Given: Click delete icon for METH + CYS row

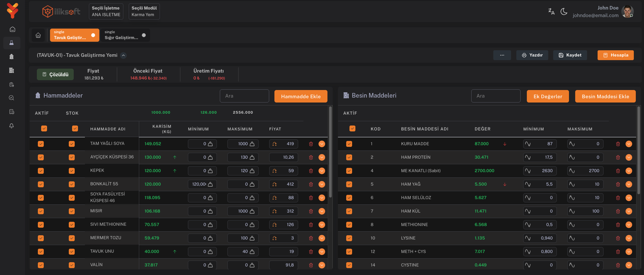Looking at the screenshot, I should [x=618, y=252].
